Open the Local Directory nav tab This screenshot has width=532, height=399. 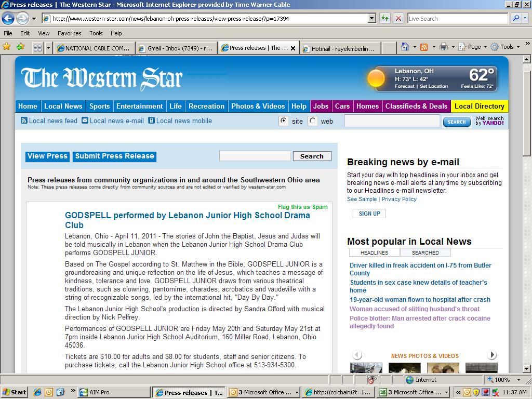(x=479, y=106)
